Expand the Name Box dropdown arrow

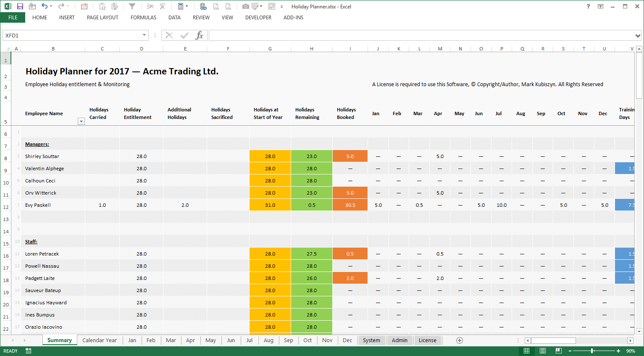click(x=144, y=35)
